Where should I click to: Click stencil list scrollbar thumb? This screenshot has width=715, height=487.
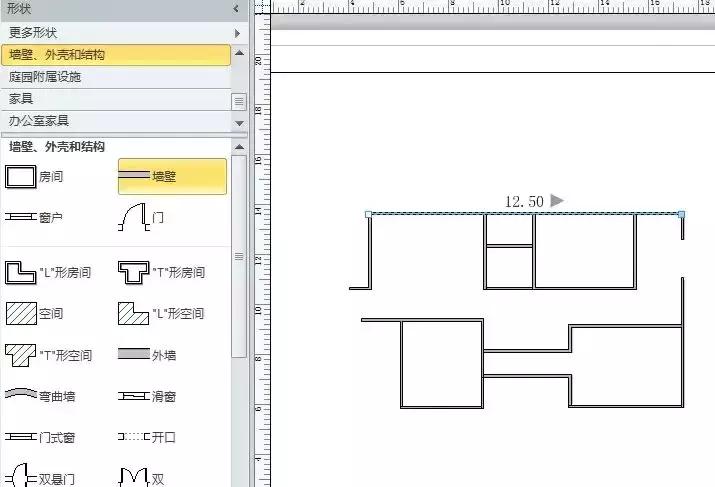coord(239,101)
